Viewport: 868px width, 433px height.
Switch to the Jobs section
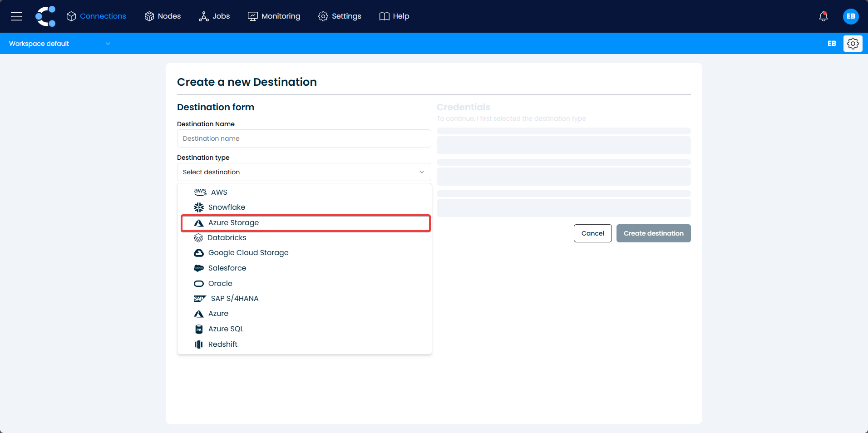pyautogui.click(x=214, y=16)
